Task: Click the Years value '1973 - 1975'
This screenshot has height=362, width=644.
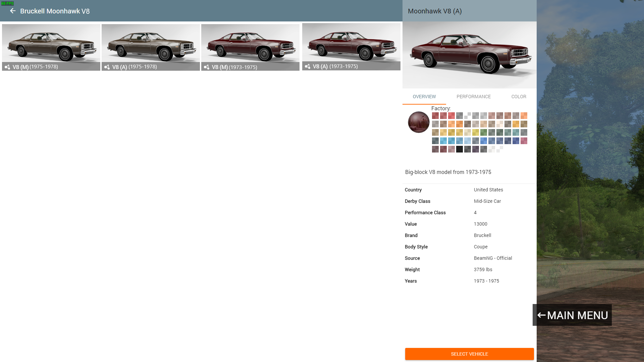Action: tap(486, 281)
